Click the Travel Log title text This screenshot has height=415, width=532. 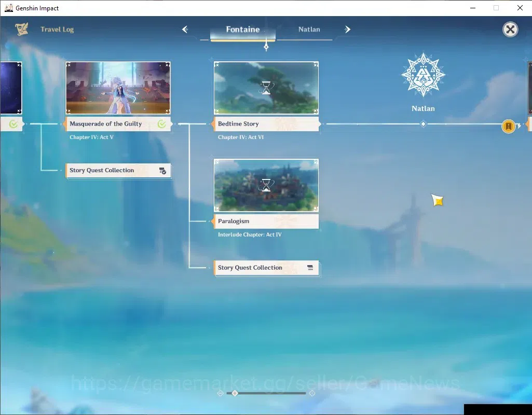(57, 30)
